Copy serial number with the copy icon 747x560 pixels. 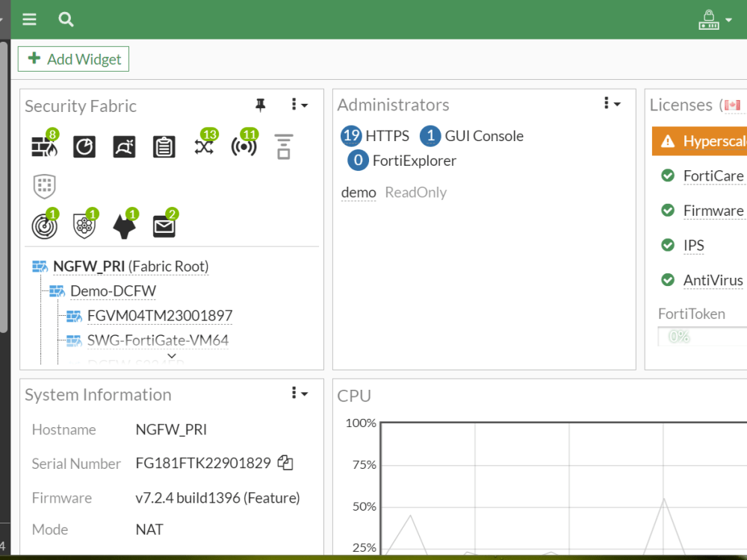point(285,462)
